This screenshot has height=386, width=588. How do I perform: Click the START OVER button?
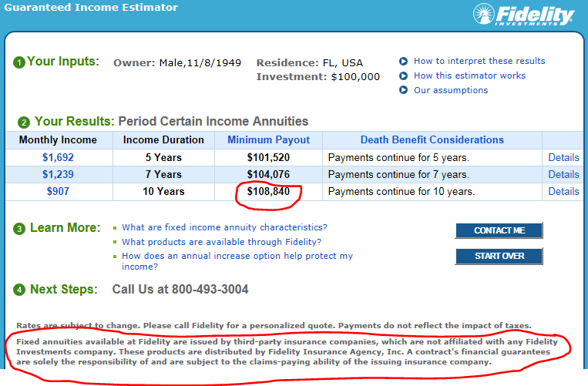pos(499,256)
